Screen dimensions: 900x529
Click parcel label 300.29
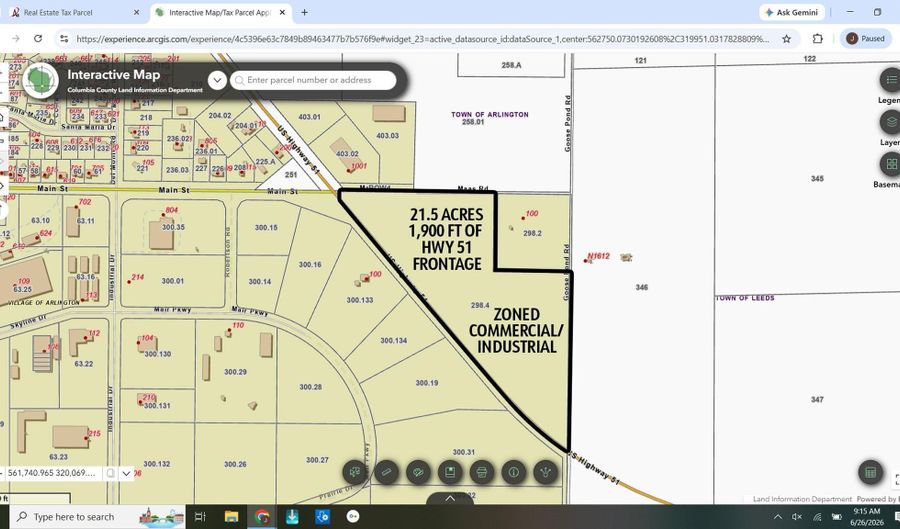click(235, 372)
